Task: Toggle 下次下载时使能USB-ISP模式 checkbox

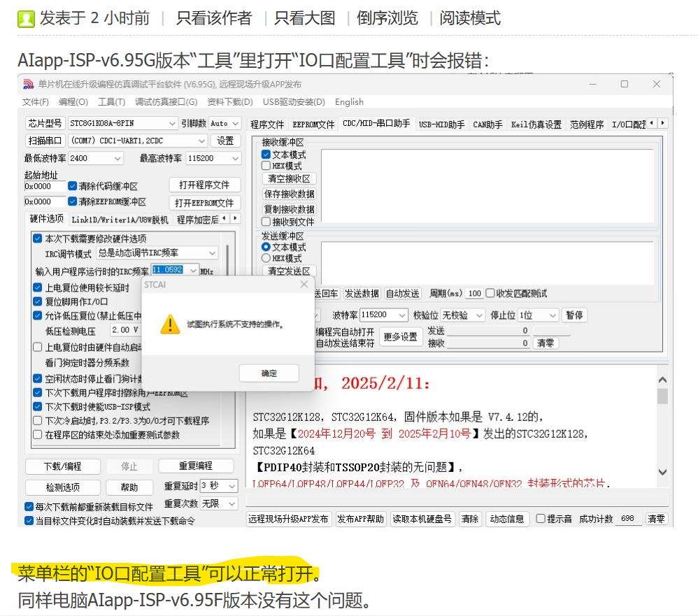Action: [x=38, y=406]
